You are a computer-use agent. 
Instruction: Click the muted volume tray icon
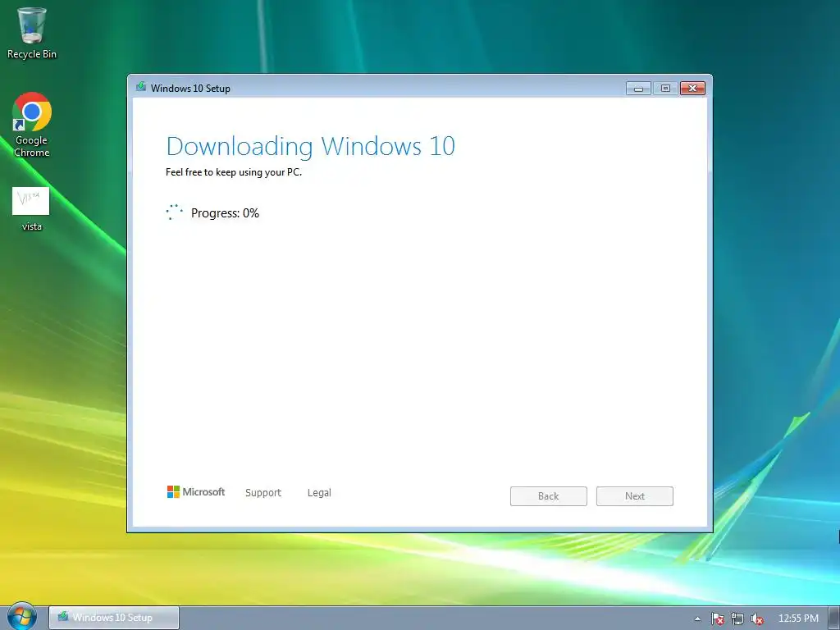pos(756,619)
